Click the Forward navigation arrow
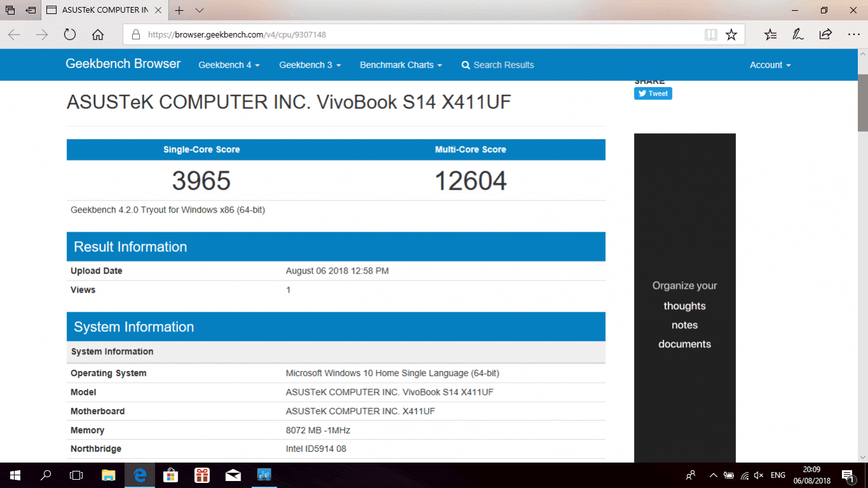The height and width of the screenshot is (488, 868). click(42, 35)
